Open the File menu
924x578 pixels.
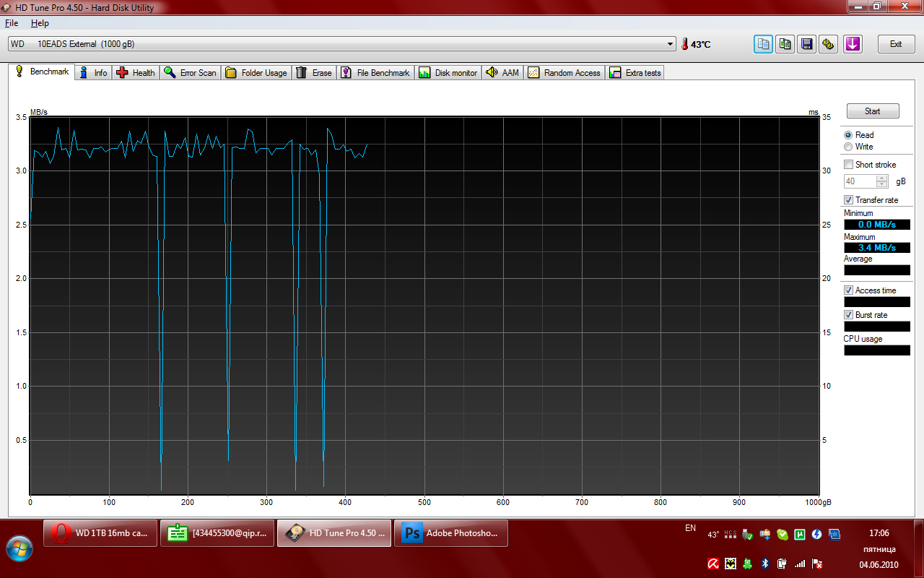click(x=12, y=23)
